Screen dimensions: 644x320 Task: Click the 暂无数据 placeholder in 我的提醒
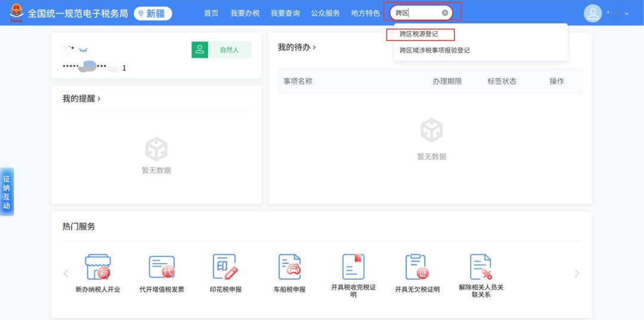pyautogui.click(x=156, y=170)
